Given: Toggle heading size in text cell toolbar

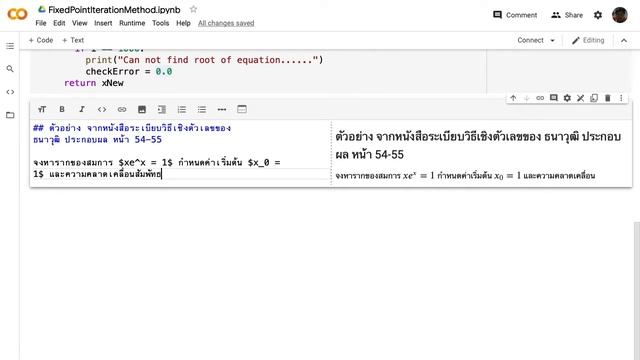Looking at the screenshot, I should [42, 109].
